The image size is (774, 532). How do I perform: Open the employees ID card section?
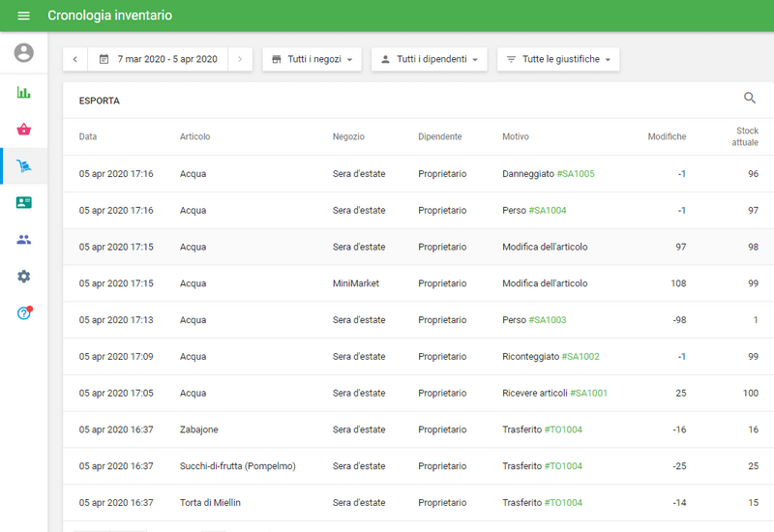(x=23, y=203)
